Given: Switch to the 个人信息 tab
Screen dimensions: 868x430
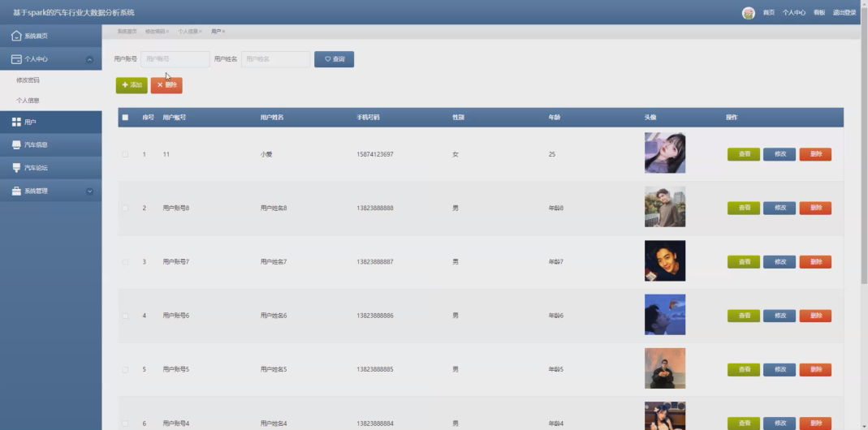Looking at the screenshot, I should [x=188, y=32].
